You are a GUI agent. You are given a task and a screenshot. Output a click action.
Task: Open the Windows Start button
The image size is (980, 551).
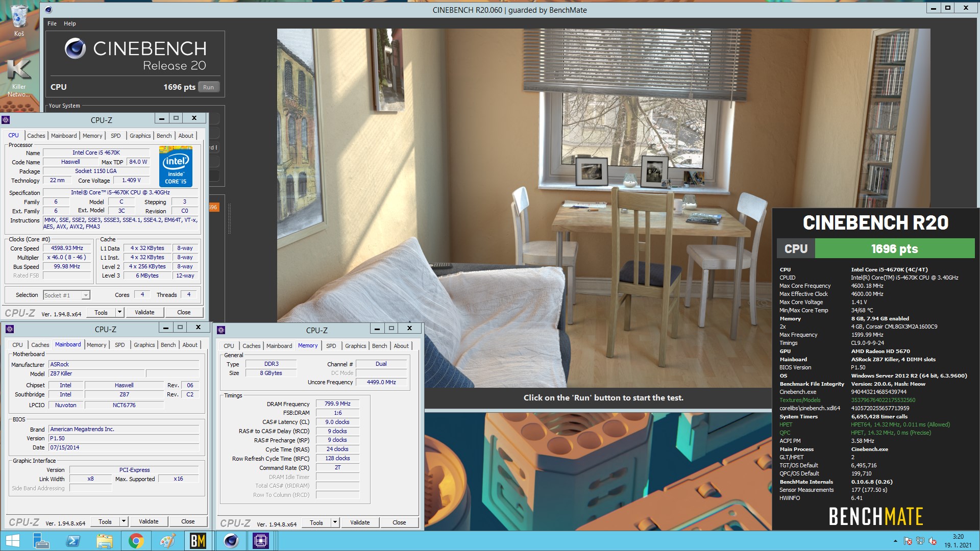pyautogui.click(x=12, y=541)
